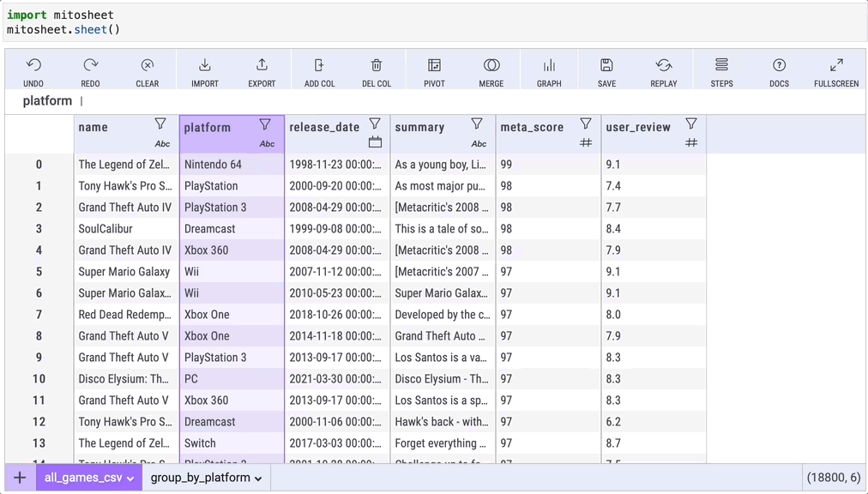Select the user_review column header
Viewport: 868px width, 494px height.
click(x=638, y=127)
